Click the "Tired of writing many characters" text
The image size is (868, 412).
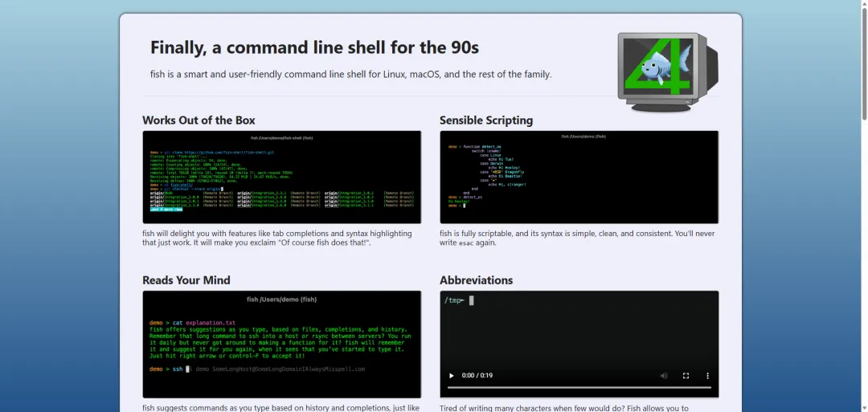pos(564,408)
